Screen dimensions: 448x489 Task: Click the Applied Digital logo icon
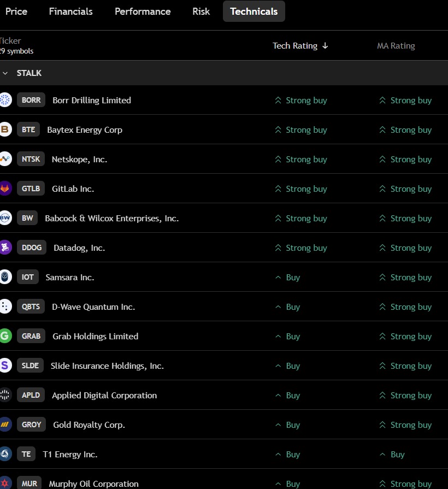pos(5,395)
